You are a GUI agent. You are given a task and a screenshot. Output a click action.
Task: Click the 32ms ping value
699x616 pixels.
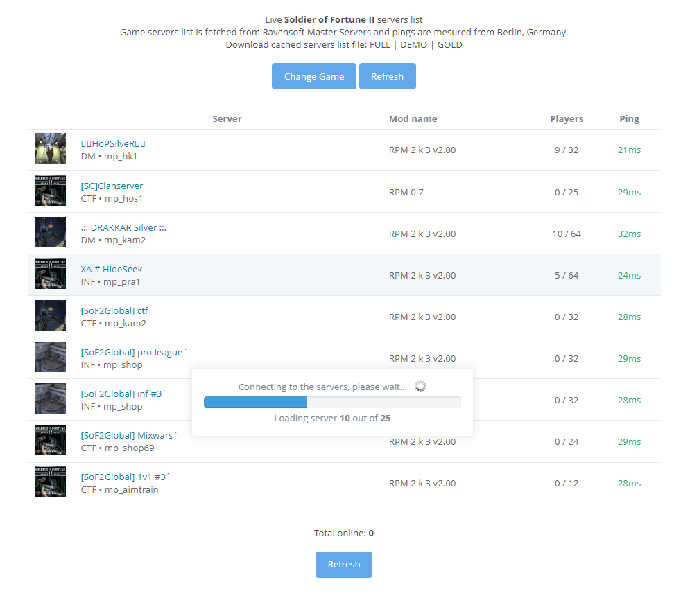pos(629,234)
